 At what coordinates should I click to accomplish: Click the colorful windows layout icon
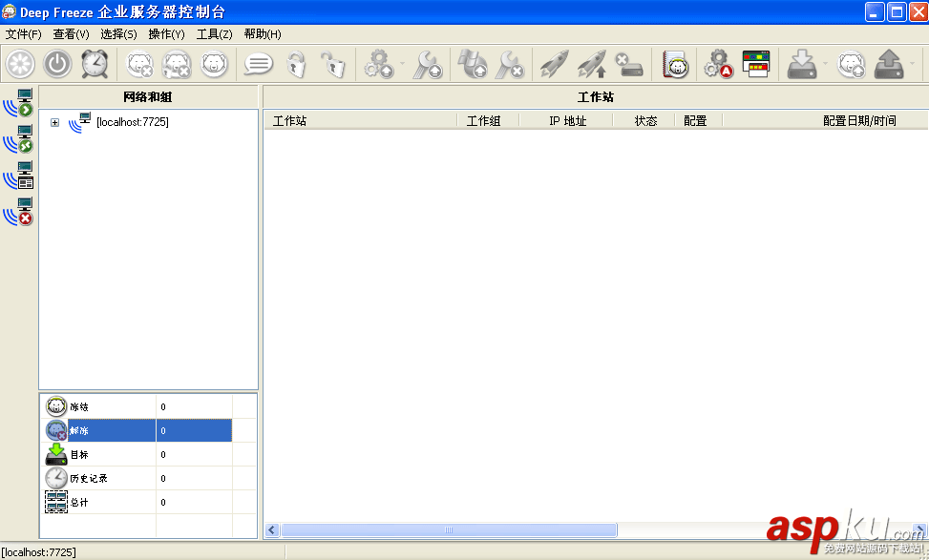756,64
